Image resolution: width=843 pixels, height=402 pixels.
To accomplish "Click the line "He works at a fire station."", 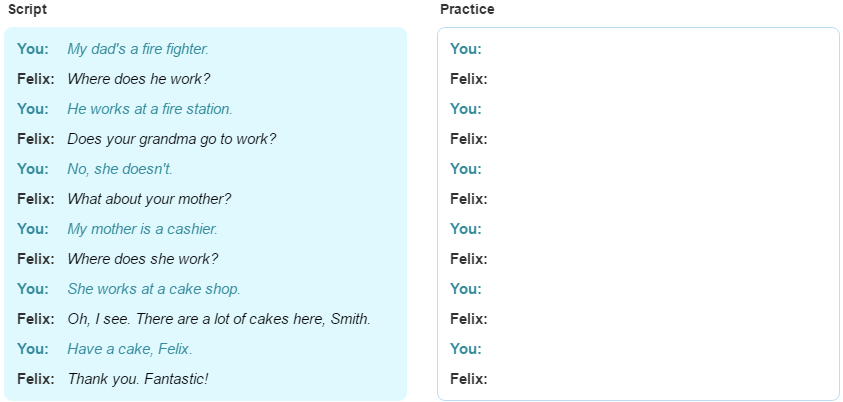I will (x=150, y=109).
